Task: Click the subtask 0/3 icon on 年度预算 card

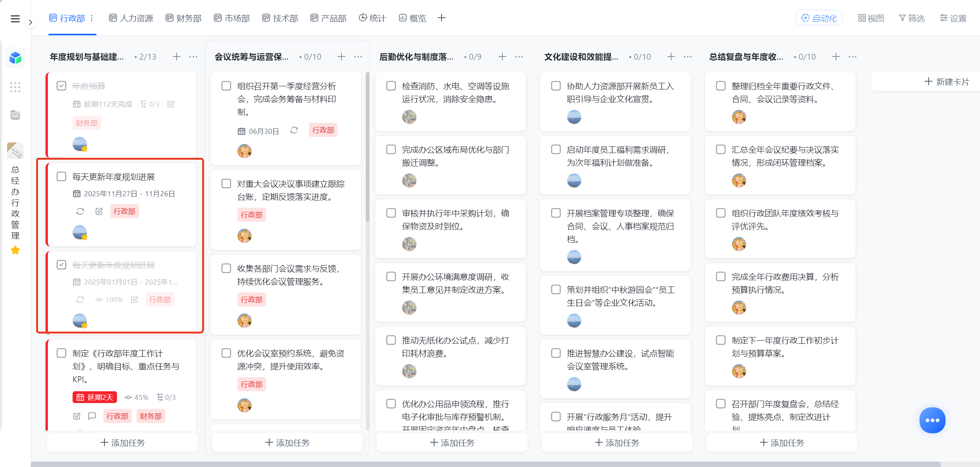Action: coord(150,104)
